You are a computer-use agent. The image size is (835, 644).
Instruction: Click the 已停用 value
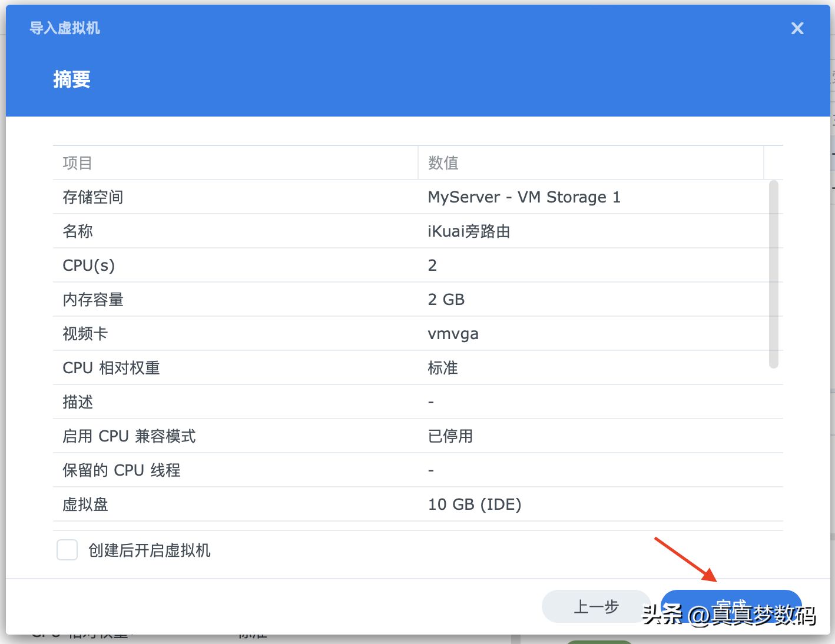tap(450, 436)
